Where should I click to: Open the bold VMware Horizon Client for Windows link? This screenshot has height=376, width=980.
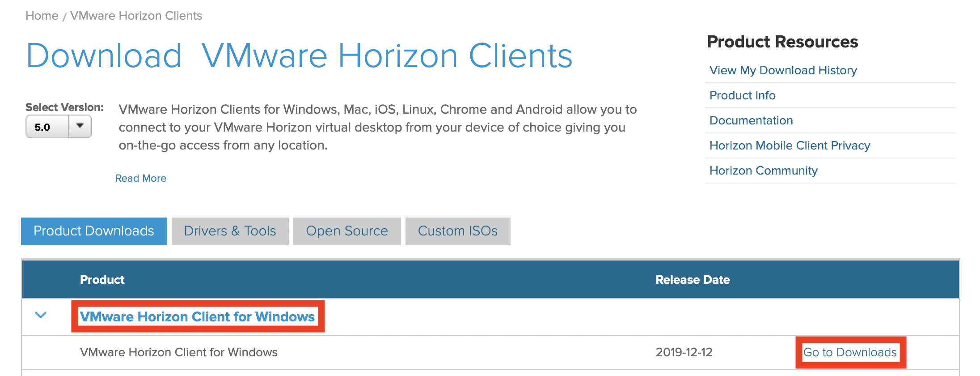point(197,316)
